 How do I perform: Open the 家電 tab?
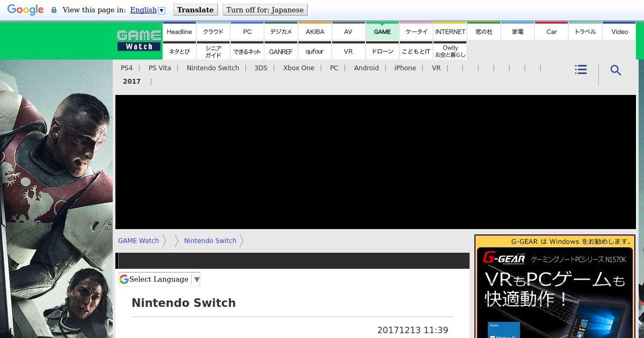[x=517, y=31]
